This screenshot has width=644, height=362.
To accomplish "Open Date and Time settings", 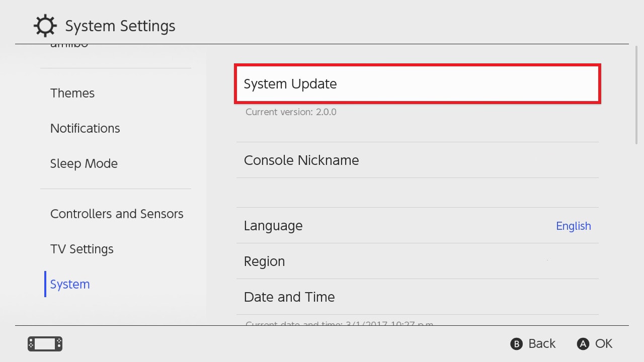I will coord(417,297).
